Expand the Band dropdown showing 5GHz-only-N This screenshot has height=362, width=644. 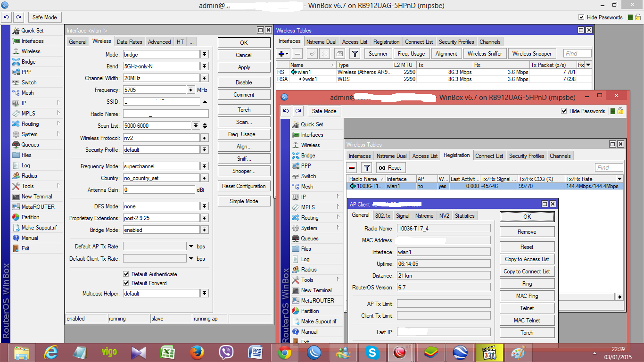(204, 66)
